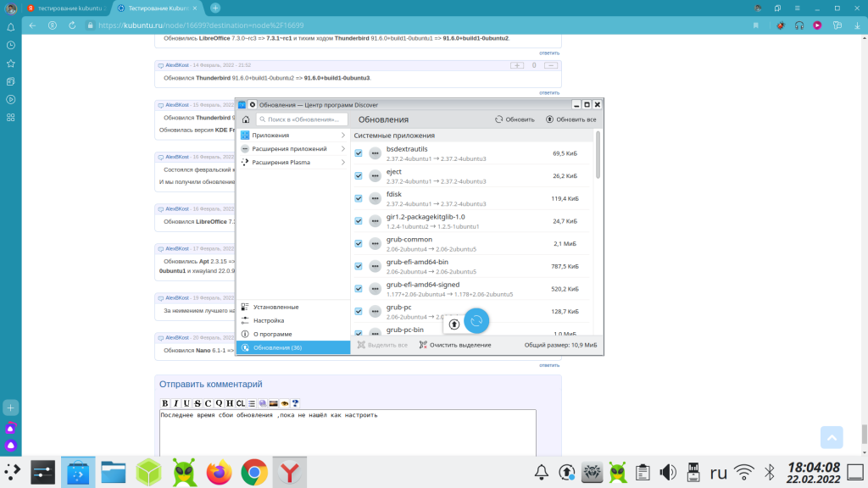The height and width of the screenshot is (488, 868).
Task: Open Wi-Fi network tray icon
Action: point(744,472)
